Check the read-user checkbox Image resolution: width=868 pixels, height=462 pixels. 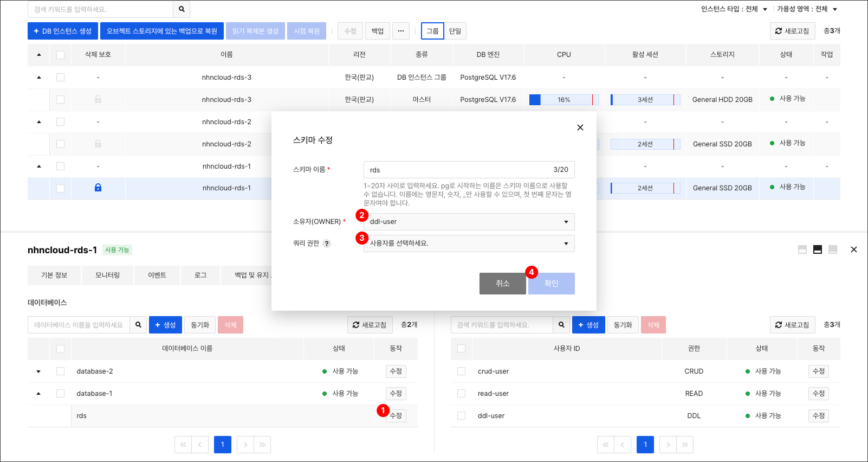461,393
